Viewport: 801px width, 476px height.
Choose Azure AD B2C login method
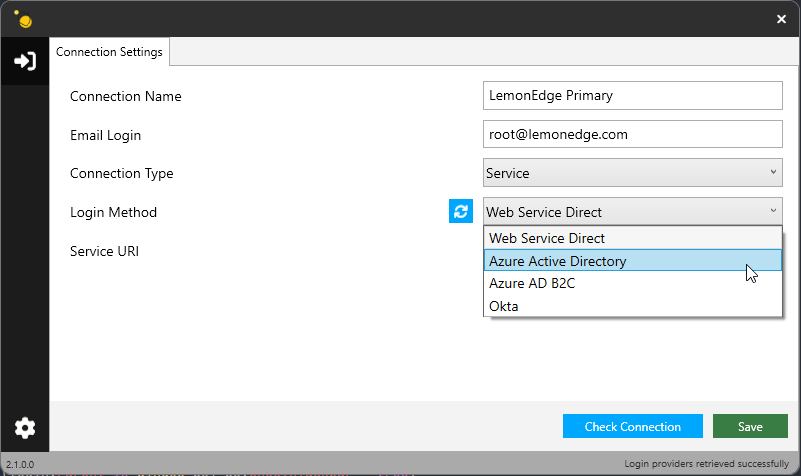(x=632, y=283)
